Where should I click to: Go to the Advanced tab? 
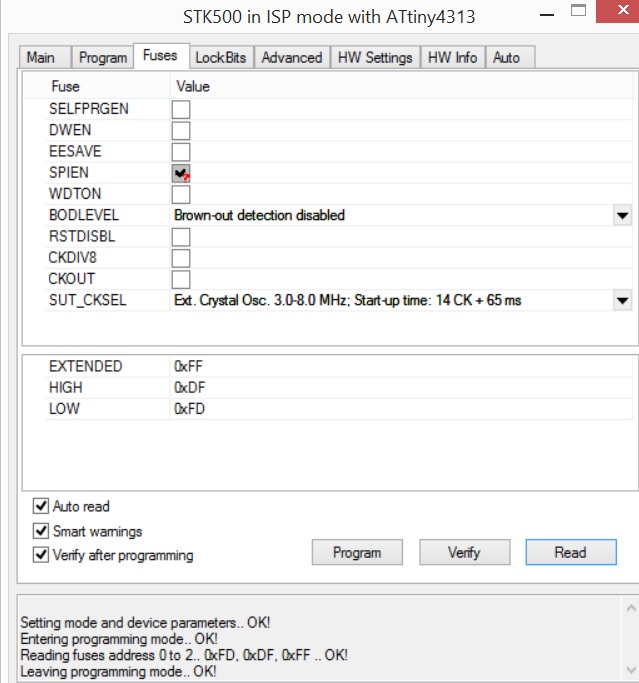(x=292, y=57)
